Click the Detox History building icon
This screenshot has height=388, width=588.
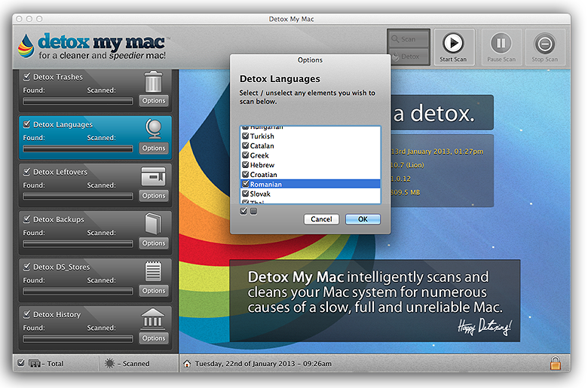[x=153, y=319]
